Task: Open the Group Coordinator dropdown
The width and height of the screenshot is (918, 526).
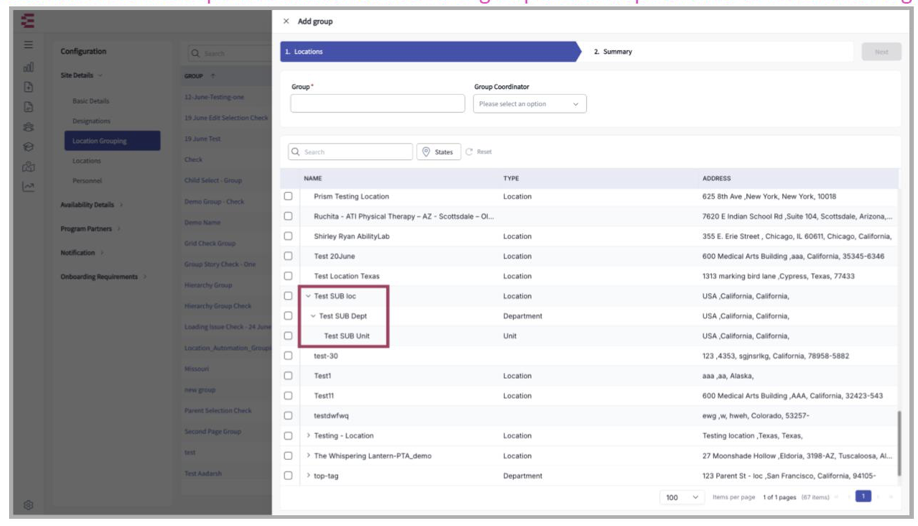Action: (529, 104)
